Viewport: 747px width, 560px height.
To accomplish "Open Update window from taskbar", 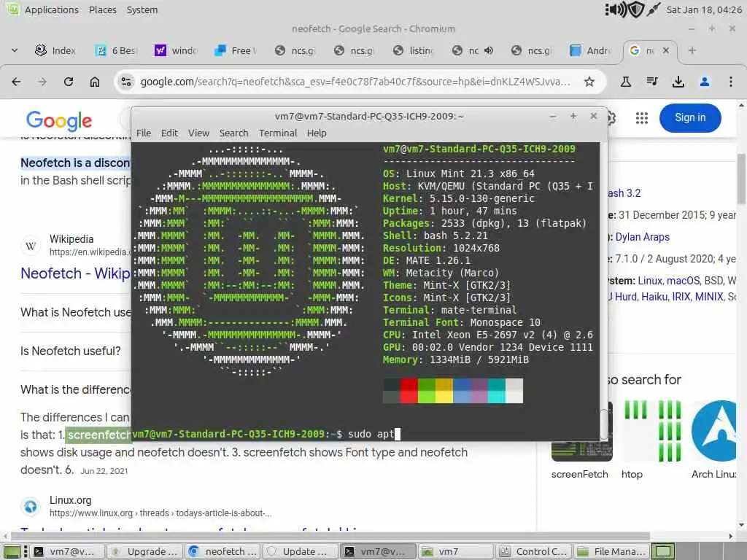I will click(x=299, y=551).
